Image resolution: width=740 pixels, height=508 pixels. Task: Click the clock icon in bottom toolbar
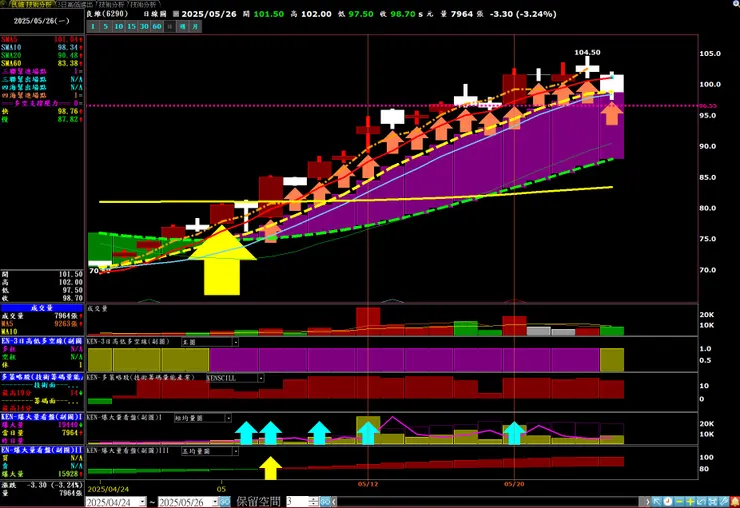(x=668, y=501)
